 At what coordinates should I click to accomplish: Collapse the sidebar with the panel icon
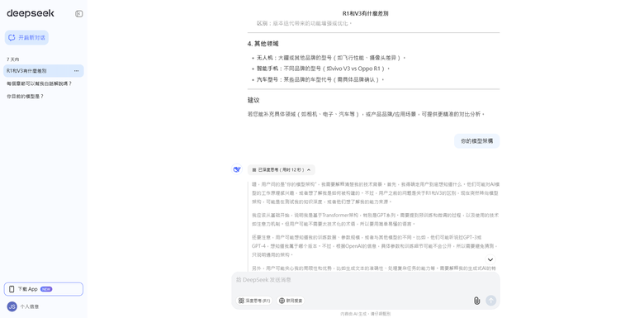[79, 13]
